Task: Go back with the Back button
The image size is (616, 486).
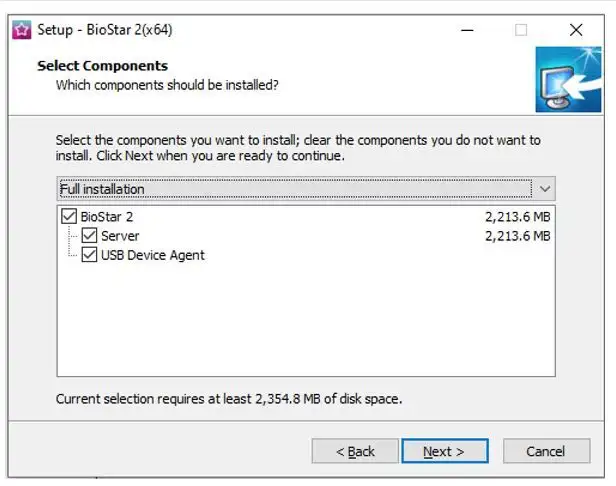Action: pyautogui.click(x=355, y=451)
